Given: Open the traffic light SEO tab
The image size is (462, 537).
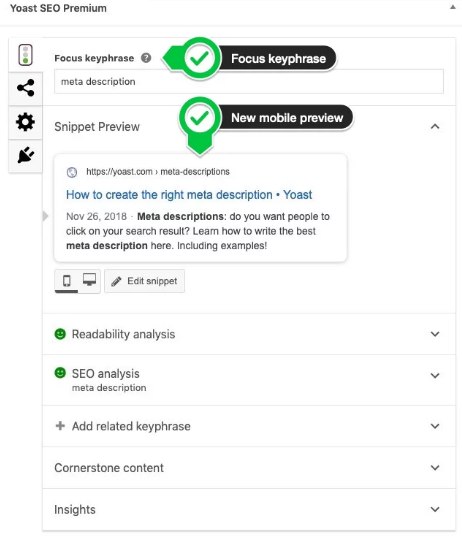Looking at the screenshot, I should pyautogui.click(x=25, y=55).
